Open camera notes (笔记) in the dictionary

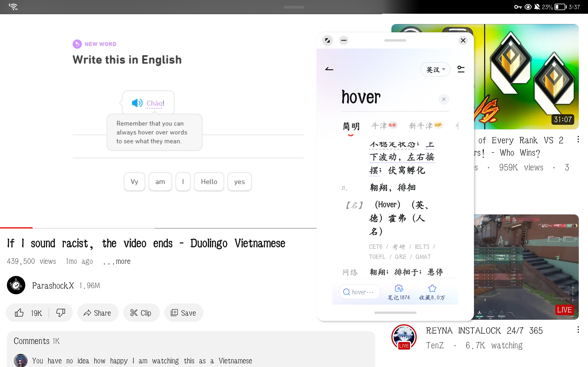[x=399, y=291]
